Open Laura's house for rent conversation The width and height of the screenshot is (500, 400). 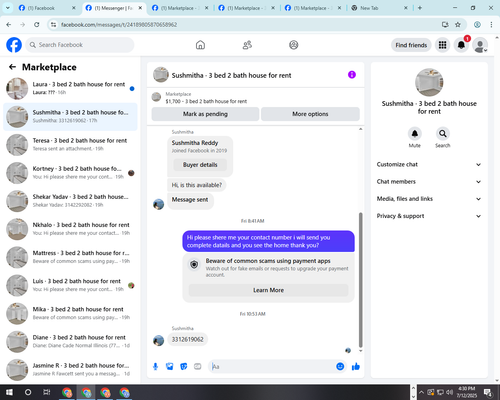(x=70, y=89)
